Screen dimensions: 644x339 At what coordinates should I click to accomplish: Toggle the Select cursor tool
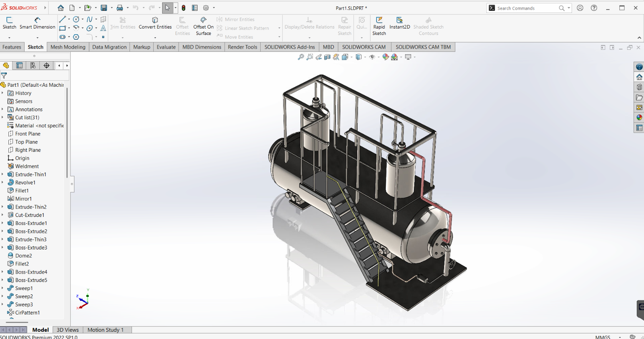coord(167,8)
